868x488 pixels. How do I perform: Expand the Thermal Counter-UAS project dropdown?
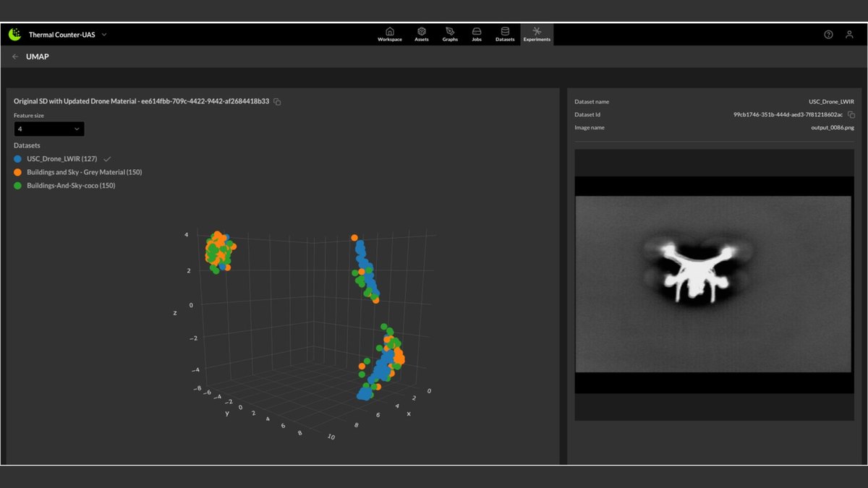pos(104,34)
